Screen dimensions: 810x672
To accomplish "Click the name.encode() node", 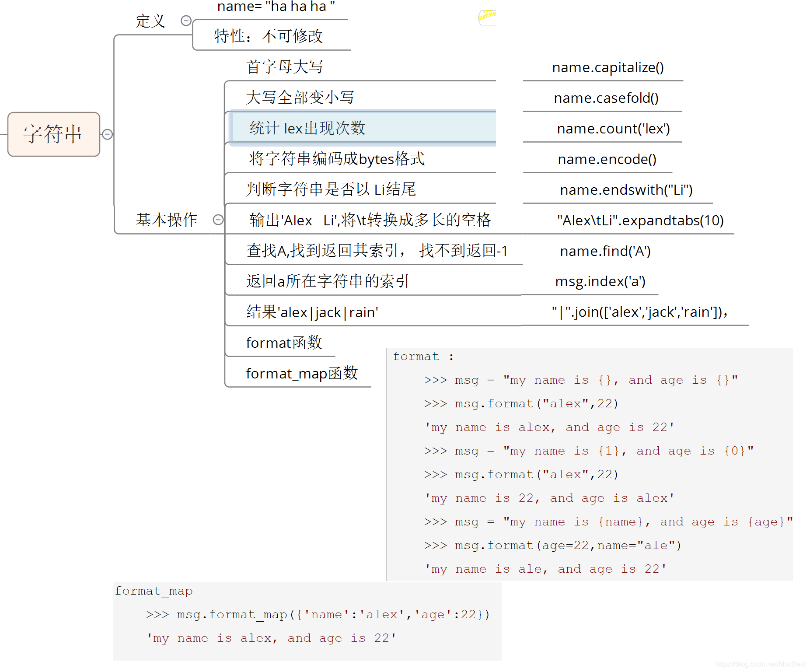I will [607, 159].
